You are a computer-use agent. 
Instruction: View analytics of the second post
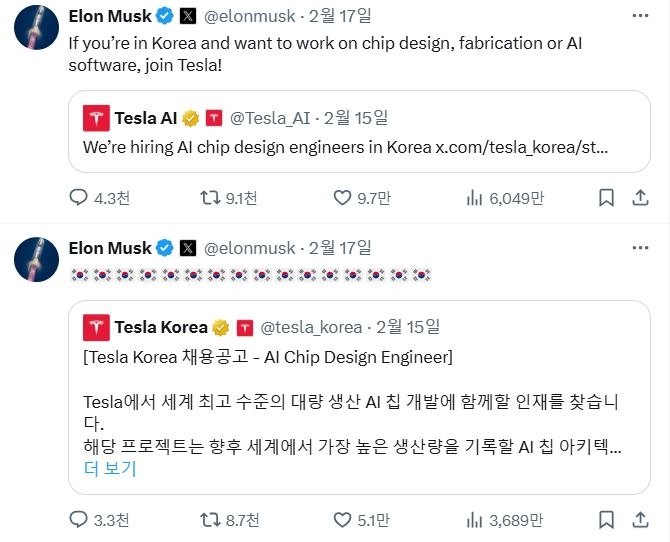click(475, 519)
